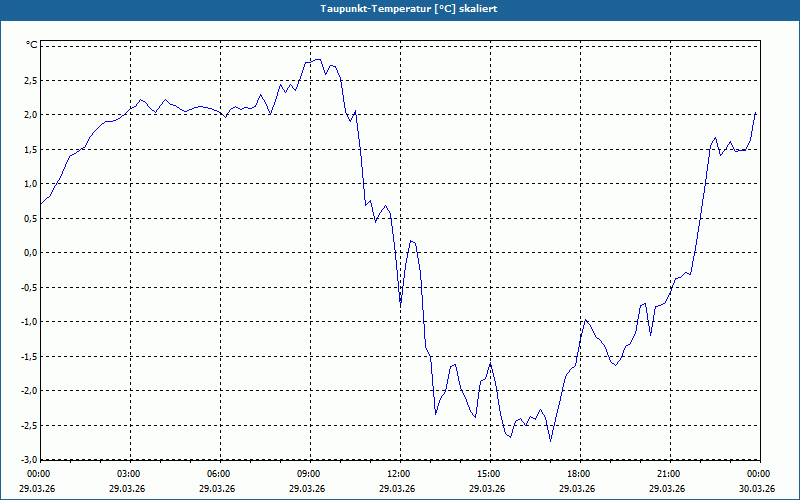The width and height of the screenshot is (800, 500).
Task: Select the 0,0 y-axis value label
Action: click(x=30, y=253)
